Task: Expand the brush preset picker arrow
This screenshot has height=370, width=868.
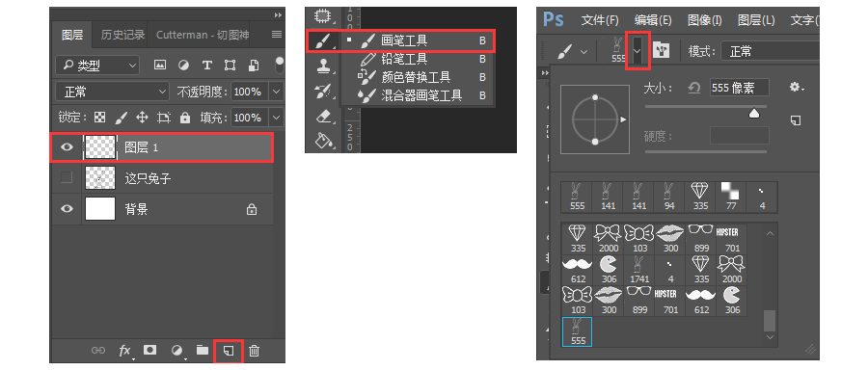Action: (637, 51)
